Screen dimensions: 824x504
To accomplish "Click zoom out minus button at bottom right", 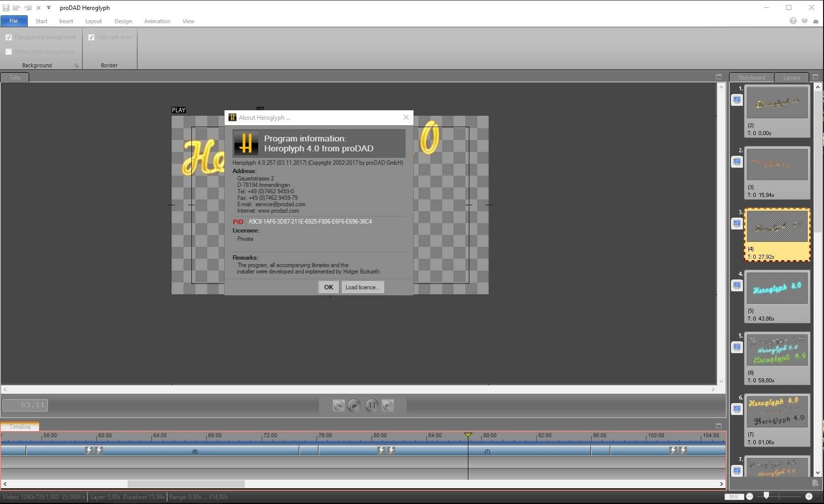I will click(749, 497).
